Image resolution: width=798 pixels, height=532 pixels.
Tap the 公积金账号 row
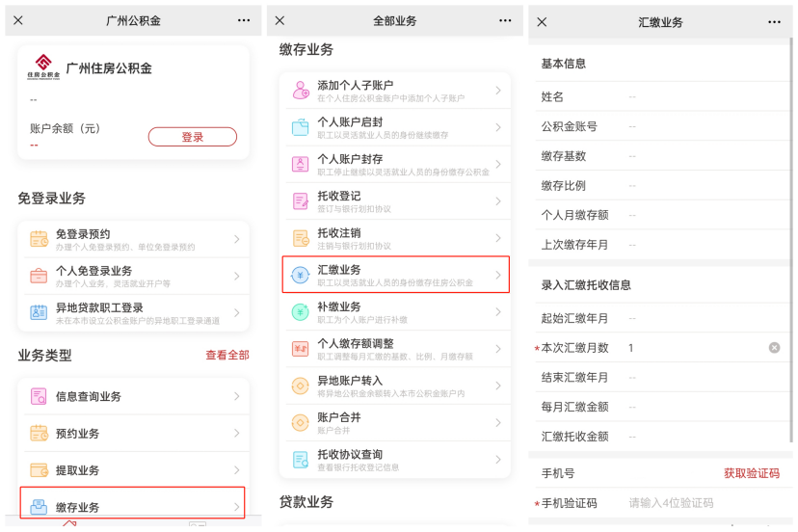(x=661, y=126)
